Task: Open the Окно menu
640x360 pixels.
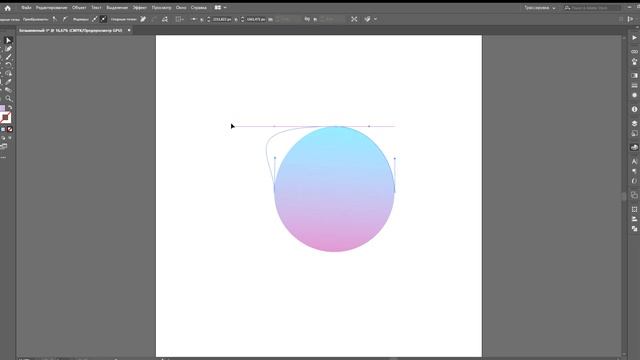Action: (181, 8)
